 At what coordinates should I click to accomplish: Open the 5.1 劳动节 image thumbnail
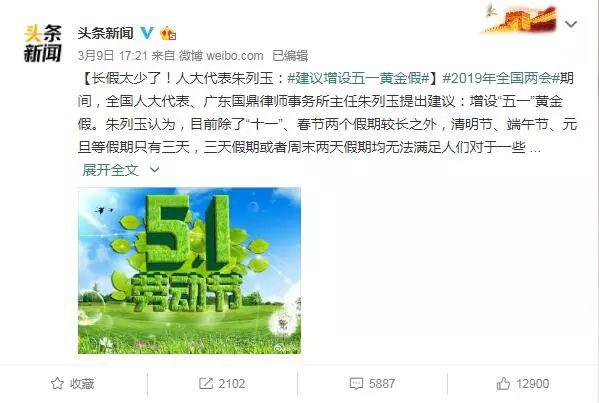point(189,271)
